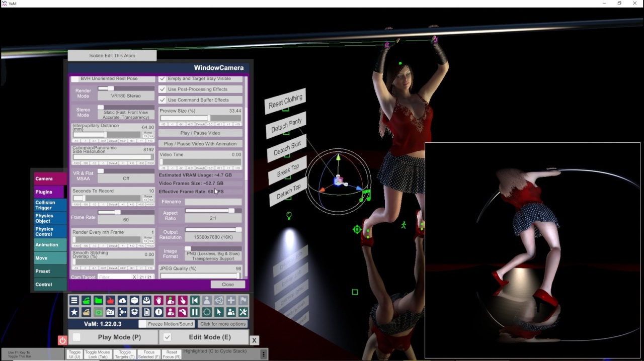Viewport: 644px width, 361px height.
Task: Check the Play Mode (P) option
Action: coord(76,337)
